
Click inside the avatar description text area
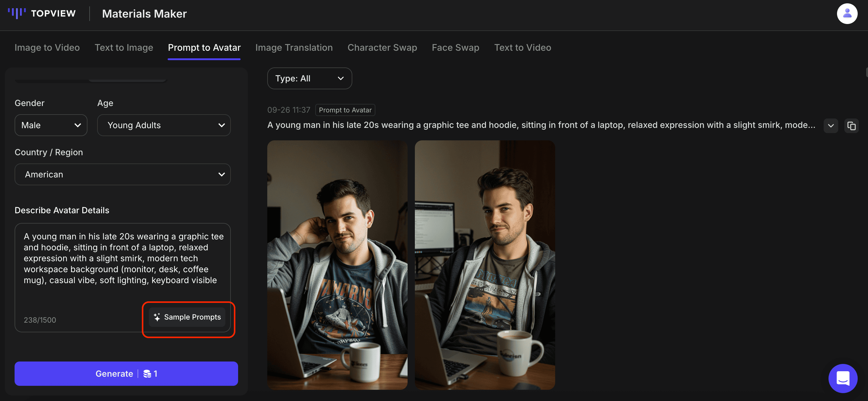coord(123,259)
